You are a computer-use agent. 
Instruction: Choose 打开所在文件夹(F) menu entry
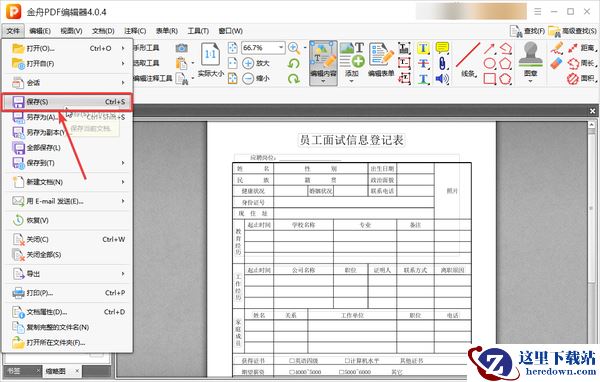68,343
